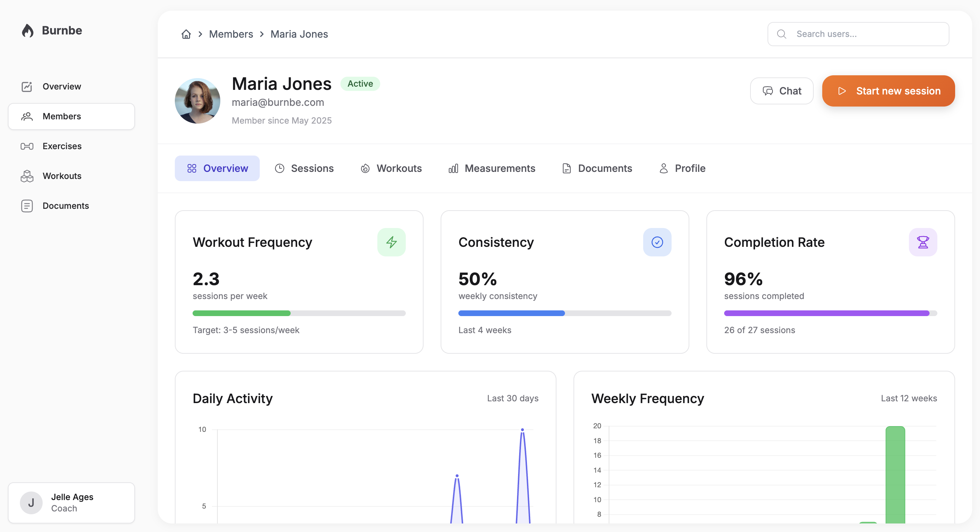Click the 'Last 30 days' label
This screenshot has height=532, width=980.
pyautogui.click(x=512, y=398)
